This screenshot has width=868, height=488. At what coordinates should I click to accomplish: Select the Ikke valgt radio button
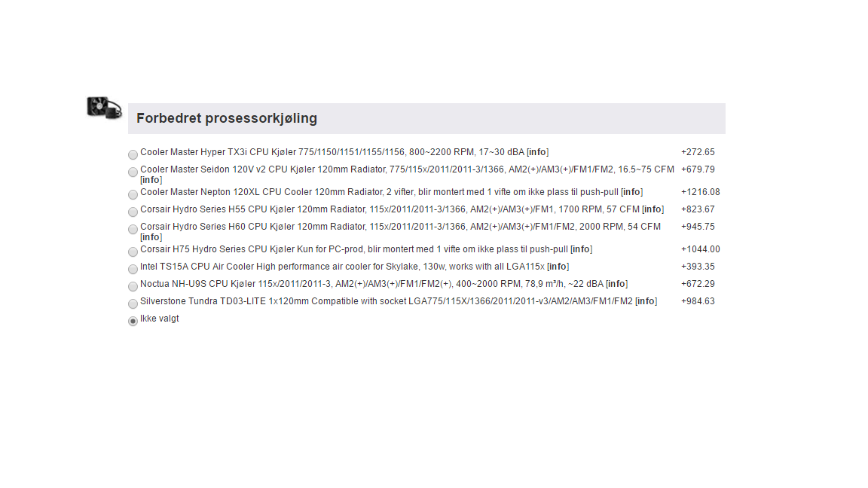click(x=133, y=321)
